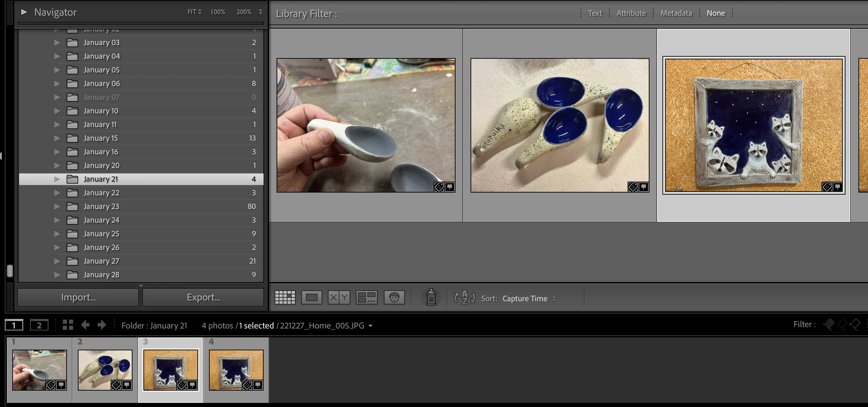Open the January 23 folder
This screenshot has width=868, height=407.
pyautogui.click(x=101, y=207)
